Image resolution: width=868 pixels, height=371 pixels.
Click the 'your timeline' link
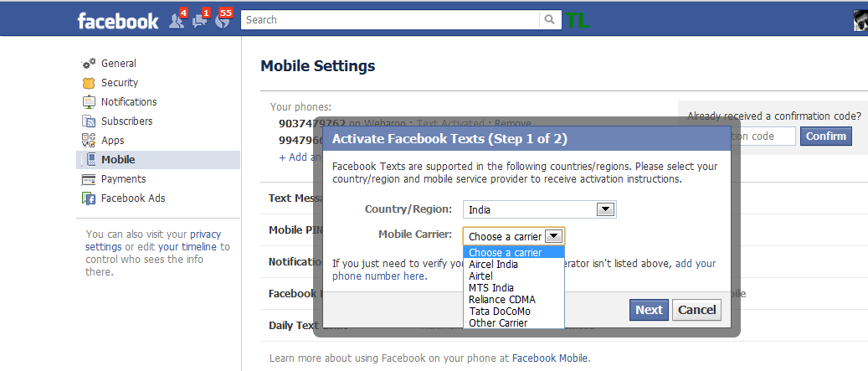[187, 246]
